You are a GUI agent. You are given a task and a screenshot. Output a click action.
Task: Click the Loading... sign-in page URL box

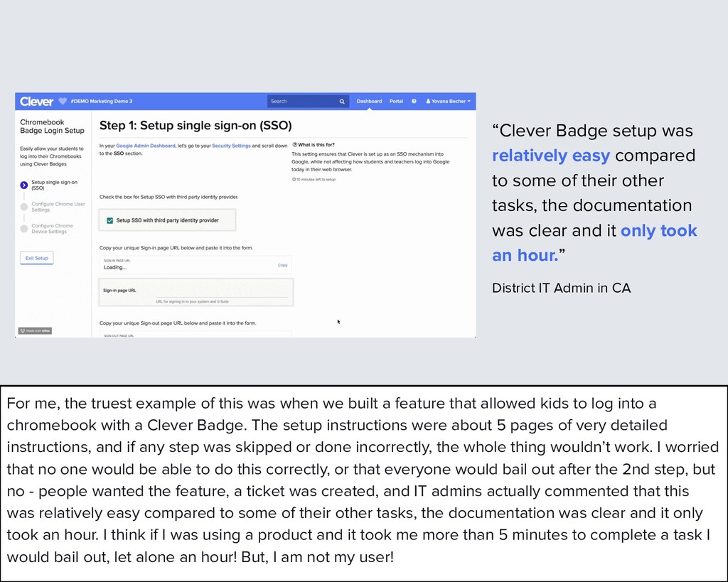point(196,265)
